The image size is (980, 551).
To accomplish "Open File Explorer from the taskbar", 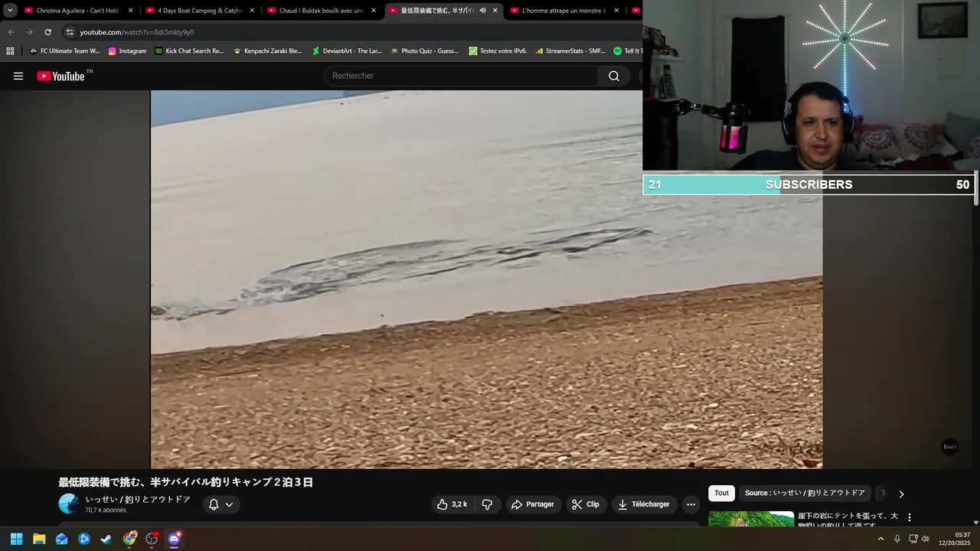I will click(x=39, y=539).
